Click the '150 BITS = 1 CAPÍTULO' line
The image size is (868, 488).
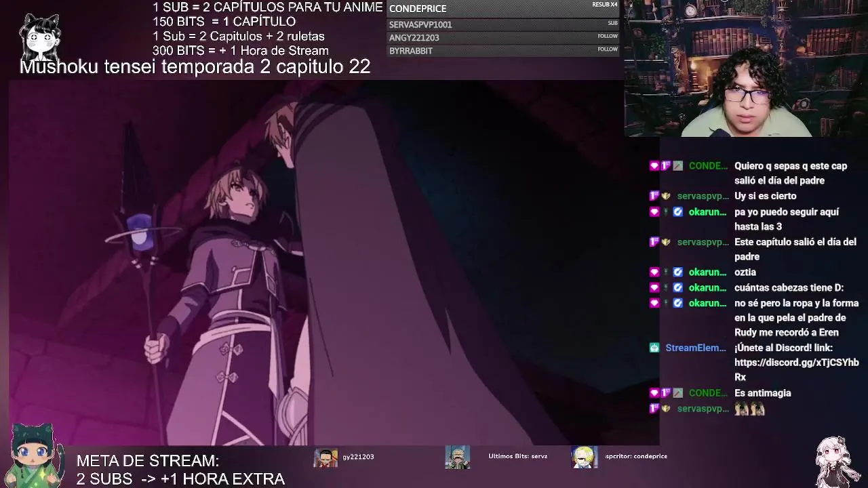[224, 22]
